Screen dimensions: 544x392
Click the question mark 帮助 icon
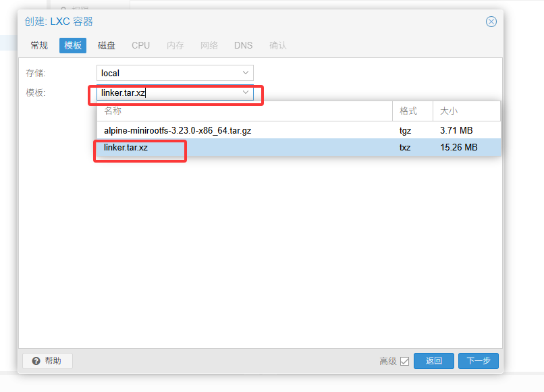click(36, 361)
